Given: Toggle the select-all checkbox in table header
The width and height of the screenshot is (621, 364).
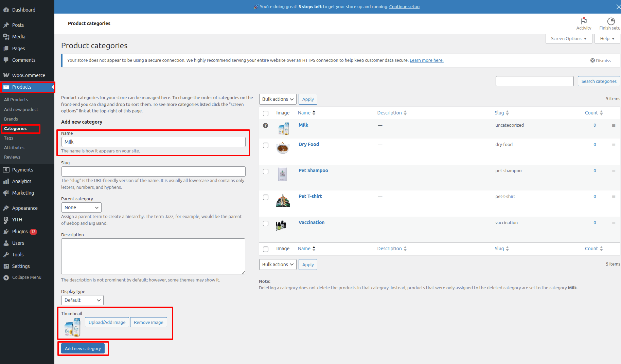Looking at the screenshot, I should (x=266, y=113).
